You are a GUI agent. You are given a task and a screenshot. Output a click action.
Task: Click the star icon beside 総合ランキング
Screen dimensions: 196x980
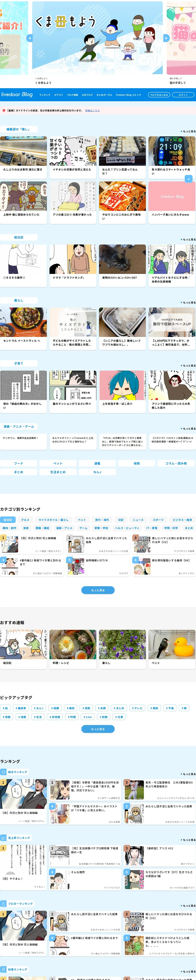[4, 772]
